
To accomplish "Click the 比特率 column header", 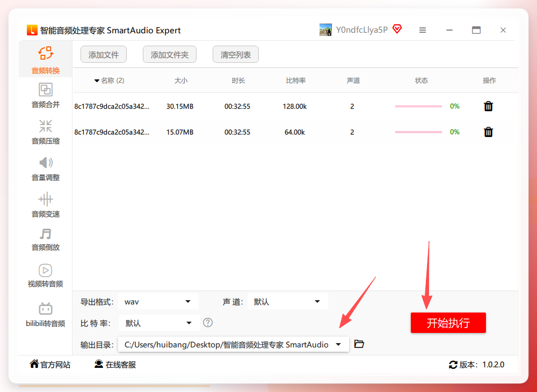I will click(296, 81).
